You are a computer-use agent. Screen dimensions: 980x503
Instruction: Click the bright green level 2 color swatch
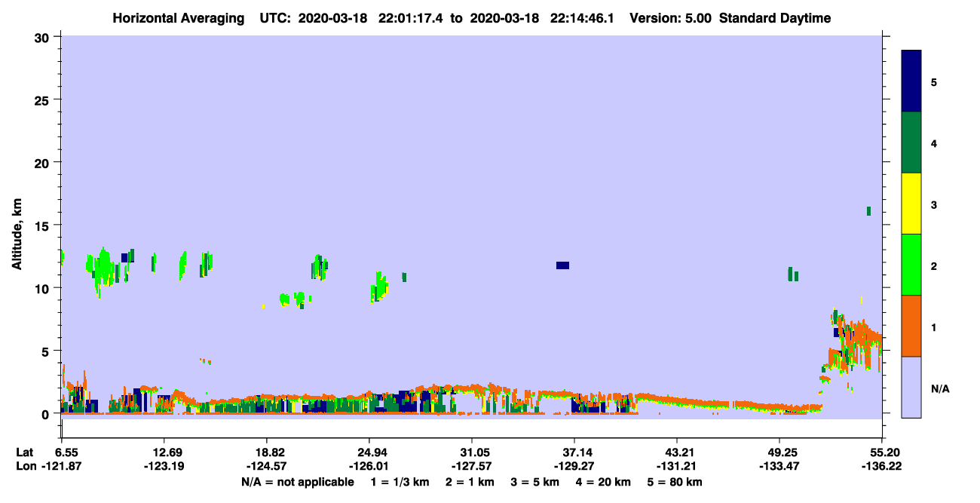click(911, 265)
